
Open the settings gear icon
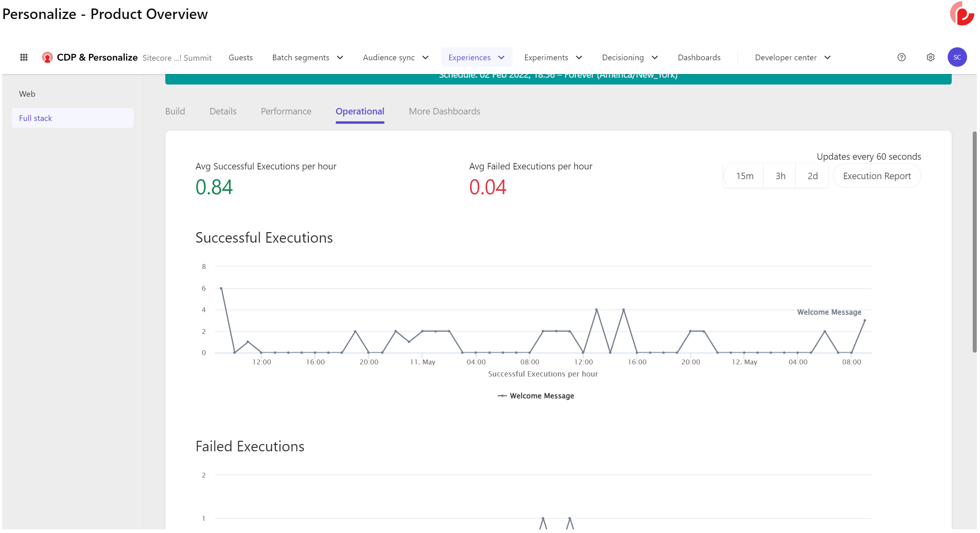click(930, 57)
